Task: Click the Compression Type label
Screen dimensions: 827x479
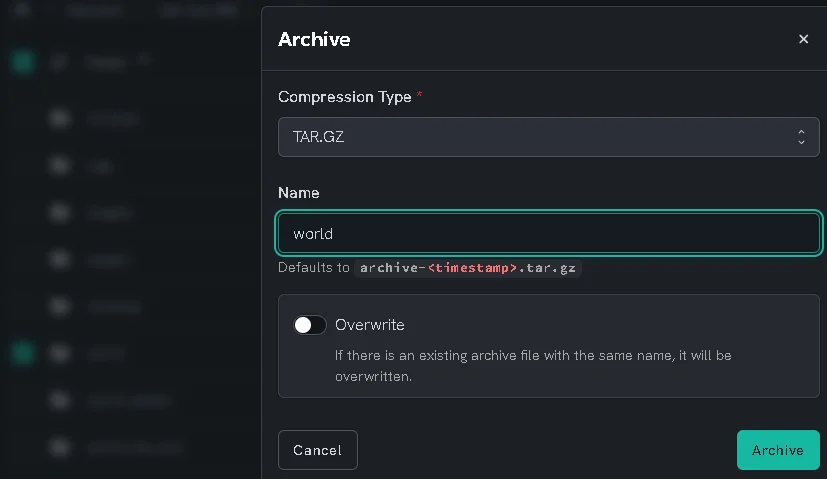Action: [345, 97]
